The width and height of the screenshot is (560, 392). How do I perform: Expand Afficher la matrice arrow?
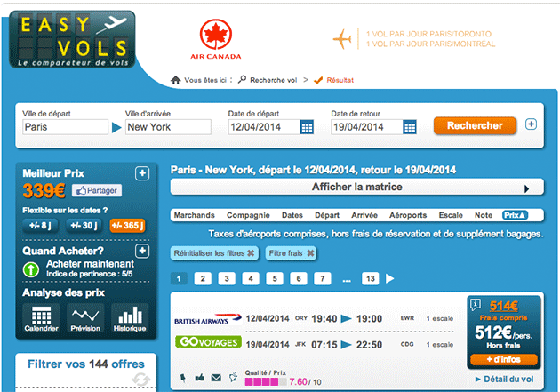click(x=526, y=188)
